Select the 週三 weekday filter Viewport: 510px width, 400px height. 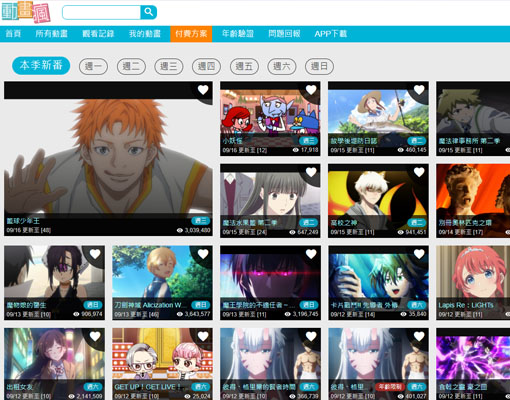click(169, 66)
